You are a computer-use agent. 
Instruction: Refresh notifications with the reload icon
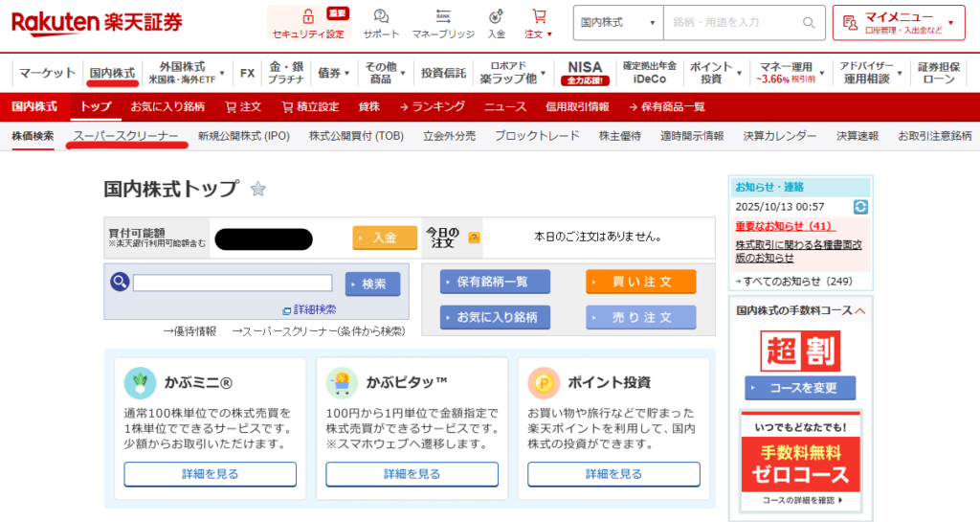pos(860,207)
